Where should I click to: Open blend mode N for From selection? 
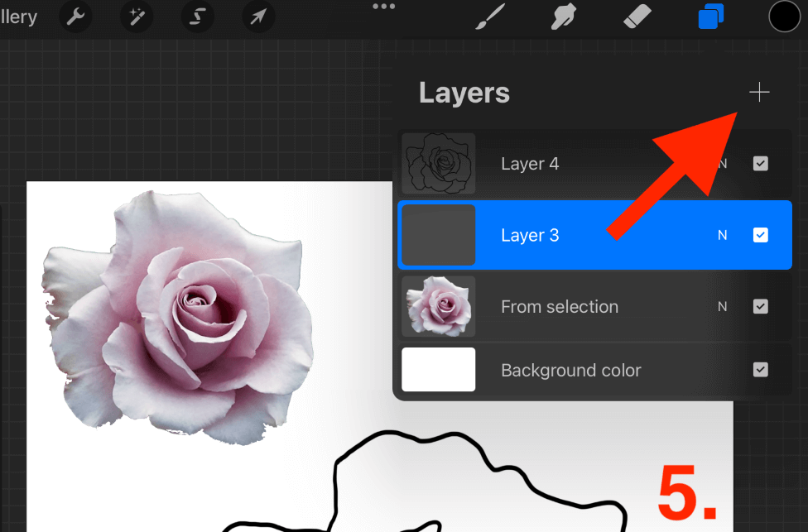(x=723, y=307)
